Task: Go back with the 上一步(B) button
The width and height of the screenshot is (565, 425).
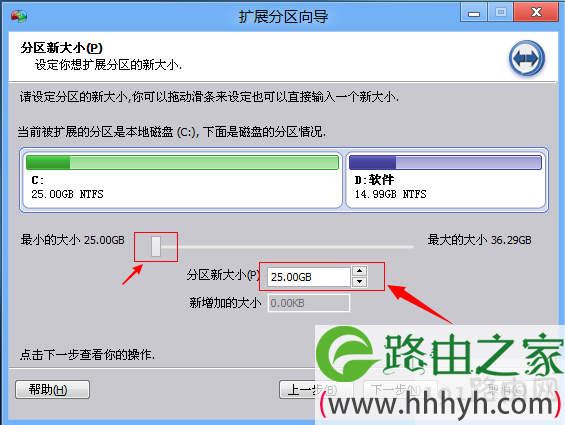Action: pos(311,390)
